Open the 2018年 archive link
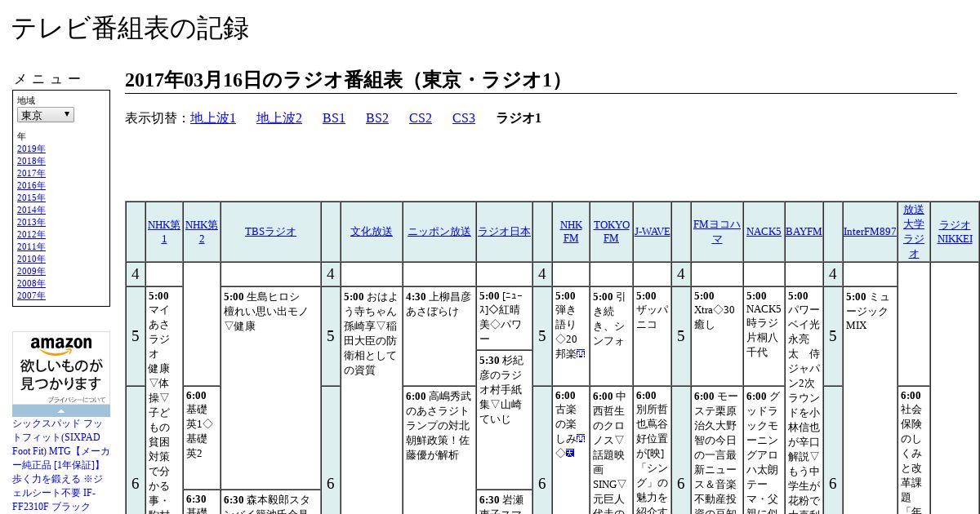The height and width of the screenshot is (514, 980). click(31, 161)
